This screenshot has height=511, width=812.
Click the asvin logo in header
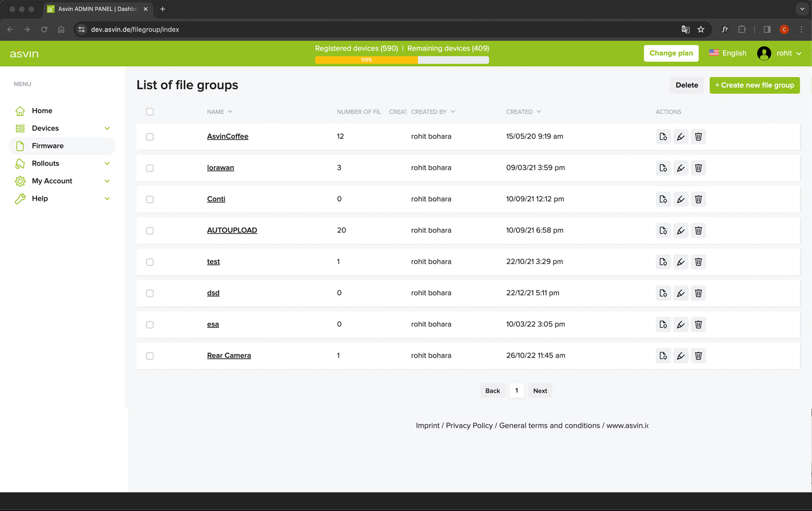[24, 54]
